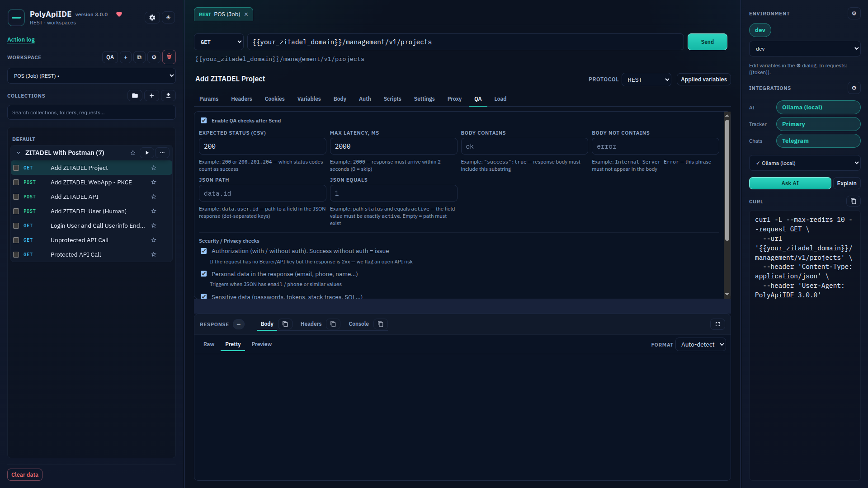Viewport: 868px width, 488px height.
Task: Send the request
Action: point(707,42)
